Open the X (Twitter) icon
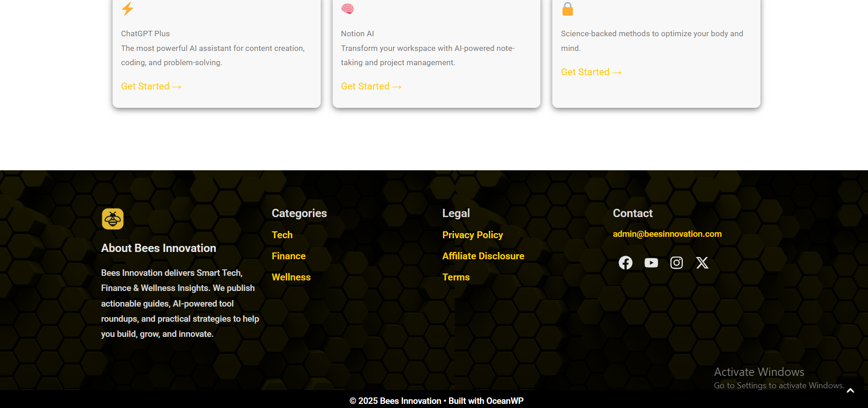The image size is (868, 408). coord(702,263)
